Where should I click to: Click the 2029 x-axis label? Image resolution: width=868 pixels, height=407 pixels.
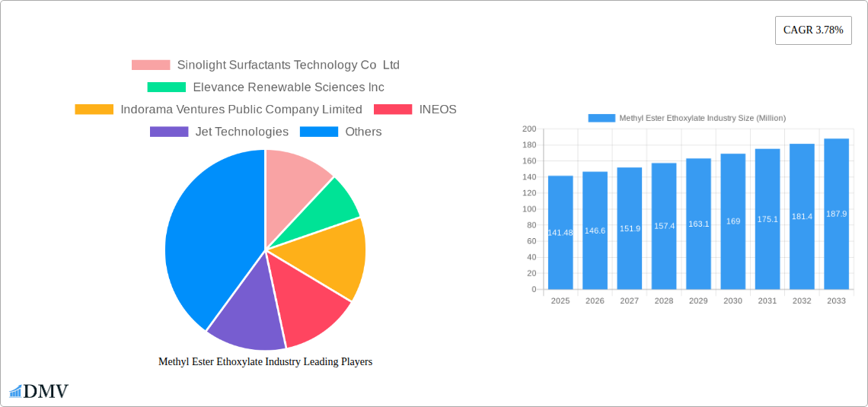point(699,300)
